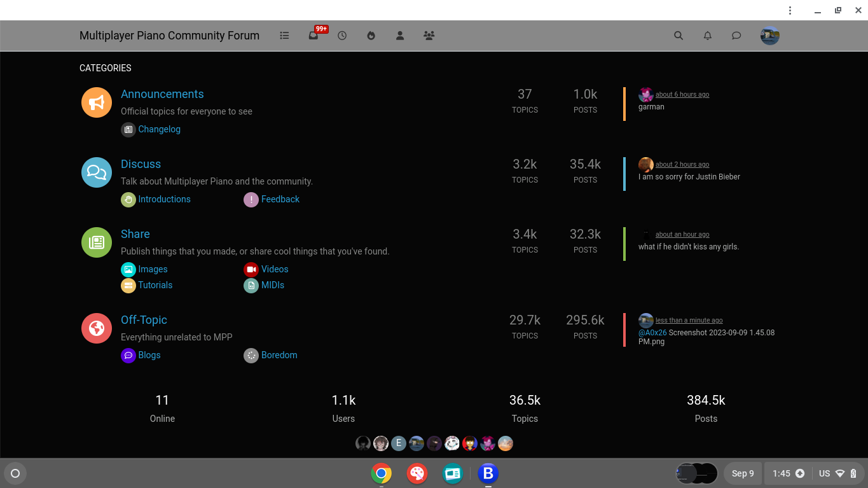This screenshot has height=488, width=868.
Task: Open the Videos subcategory link
Action: pos(275,269)
